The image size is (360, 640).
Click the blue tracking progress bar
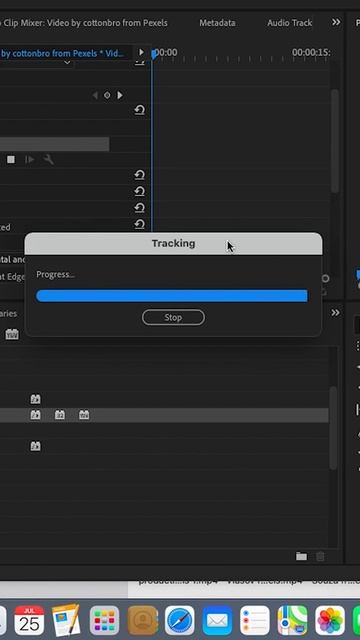(171, 296)
